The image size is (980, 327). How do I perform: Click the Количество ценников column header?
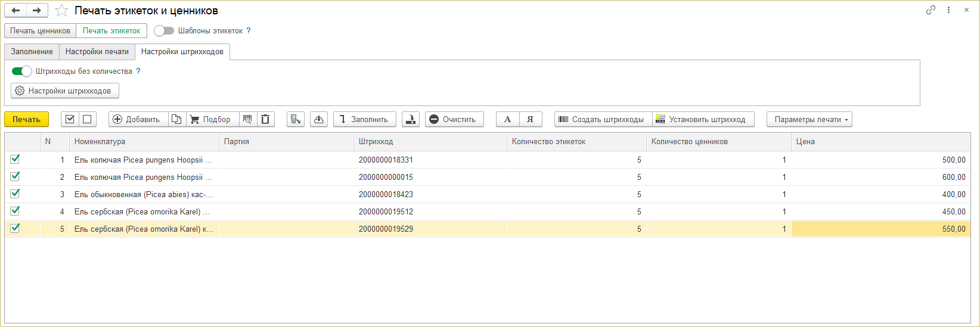click(x=719, y=142)
